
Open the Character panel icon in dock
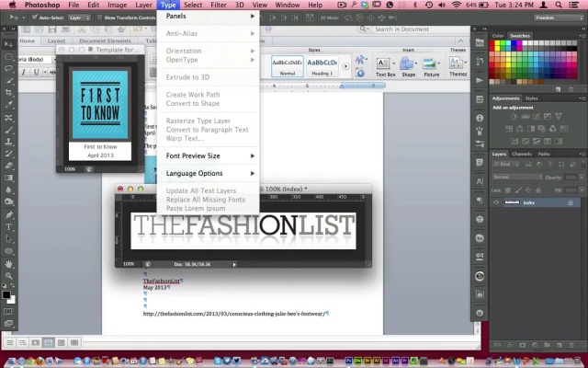click(x=480, y=181)
